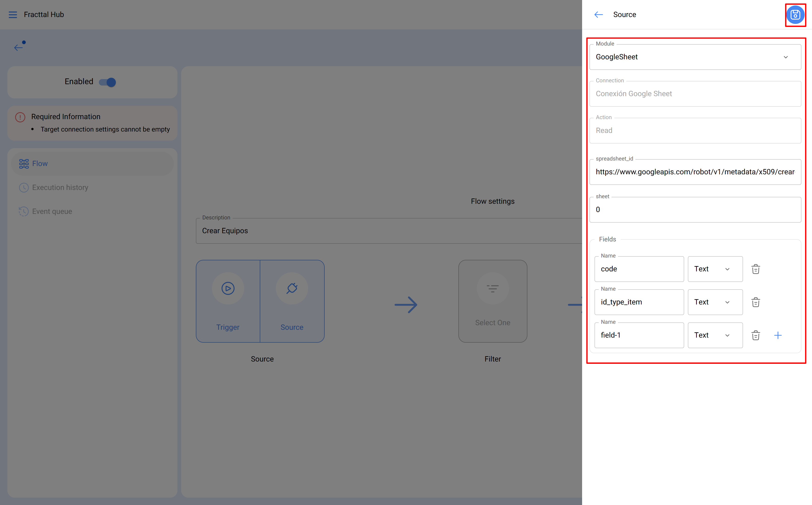812x505 pixels.
Task: Remove the "id_type_item" field
Action: (756, 302)
